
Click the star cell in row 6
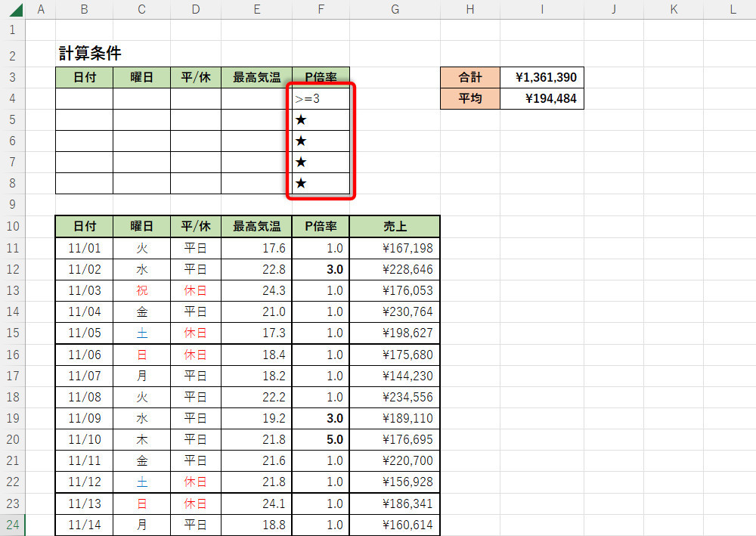coord(321,141)
